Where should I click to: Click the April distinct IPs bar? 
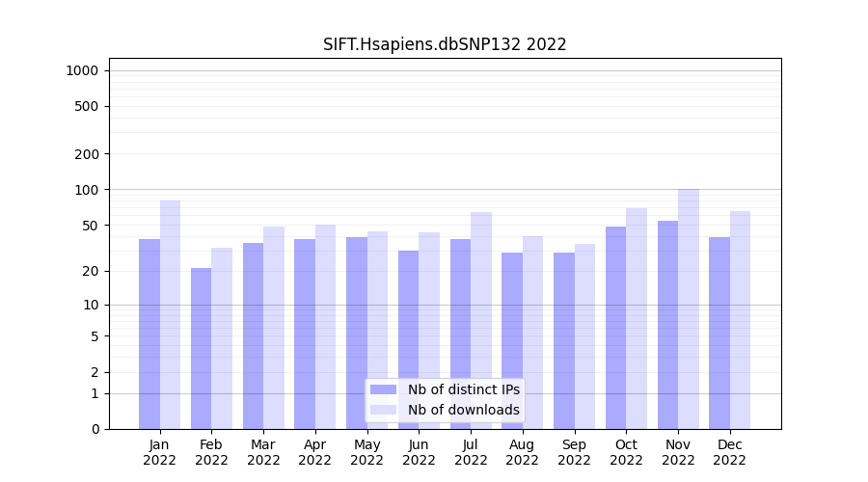[x=305, y=334]
